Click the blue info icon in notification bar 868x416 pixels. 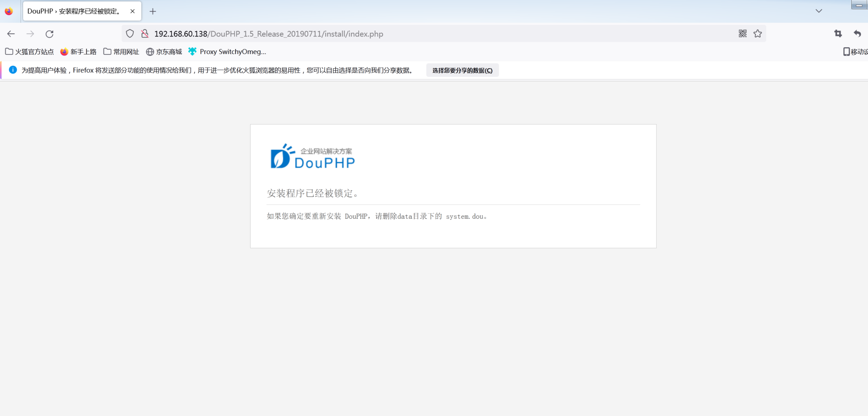pos(13,70)
